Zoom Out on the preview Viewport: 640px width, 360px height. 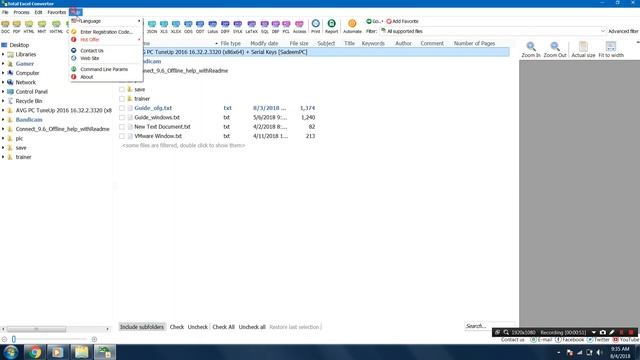[555, 49]
